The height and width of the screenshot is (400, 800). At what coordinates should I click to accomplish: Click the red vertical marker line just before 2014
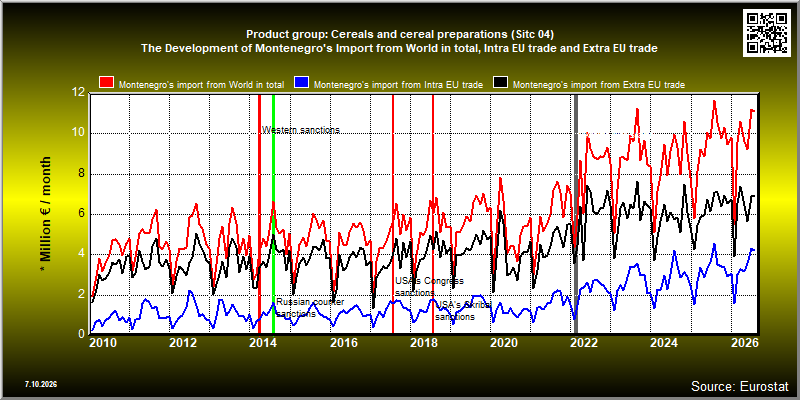(259, 214)
